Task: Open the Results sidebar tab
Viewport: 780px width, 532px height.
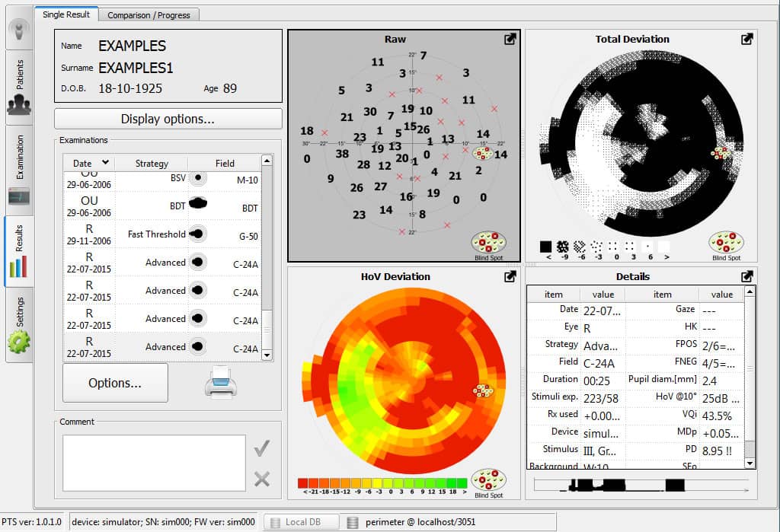Action: click(x=19, y=251)
